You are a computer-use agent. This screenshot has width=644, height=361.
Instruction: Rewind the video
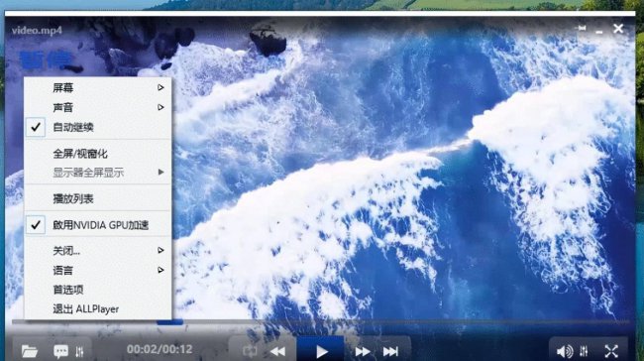point(278,351)
